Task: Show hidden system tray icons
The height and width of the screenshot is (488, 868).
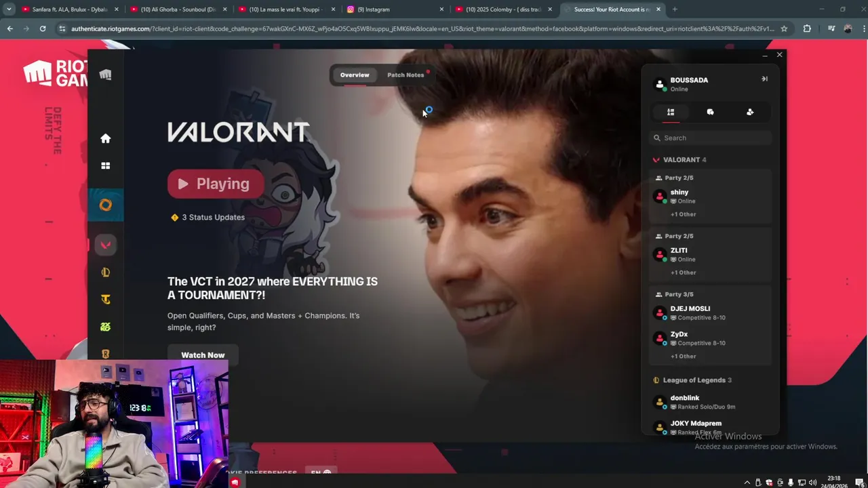Action: pyautogui.click(x=747, y=483)
